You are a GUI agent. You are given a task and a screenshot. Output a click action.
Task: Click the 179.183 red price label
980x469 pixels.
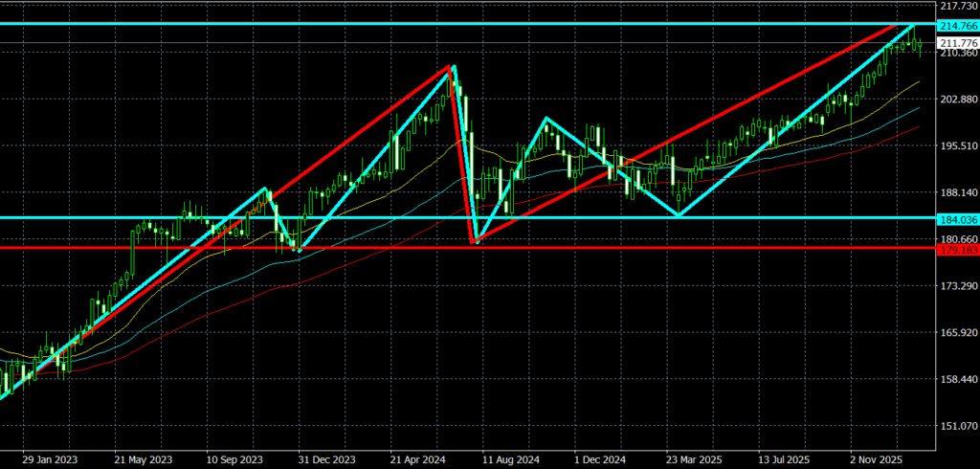pyautogui.click(x=958, y=249)
